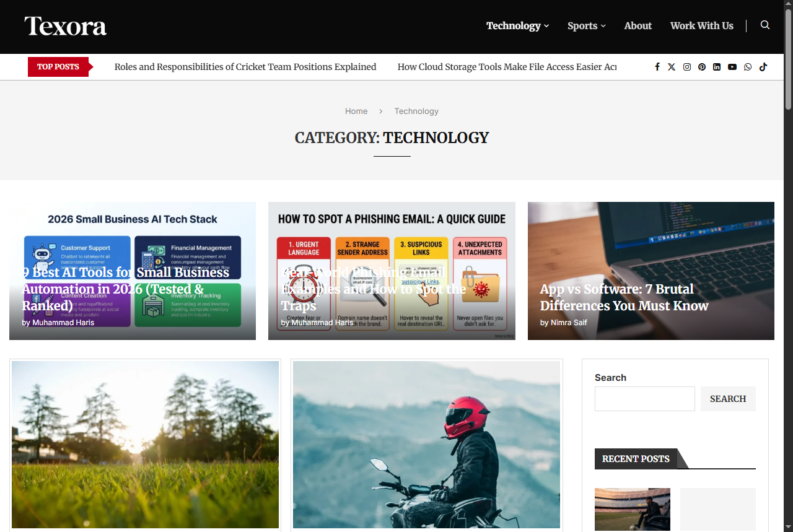Open the motorcycle rider post thumbnail
Screen dimensions: 793x532
pos(426,445)
